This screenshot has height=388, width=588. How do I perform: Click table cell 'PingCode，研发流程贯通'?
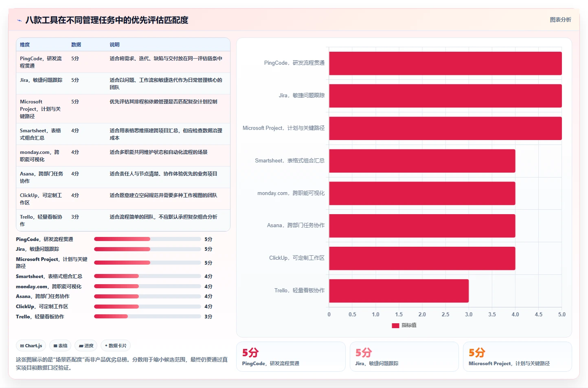(41, 62)
